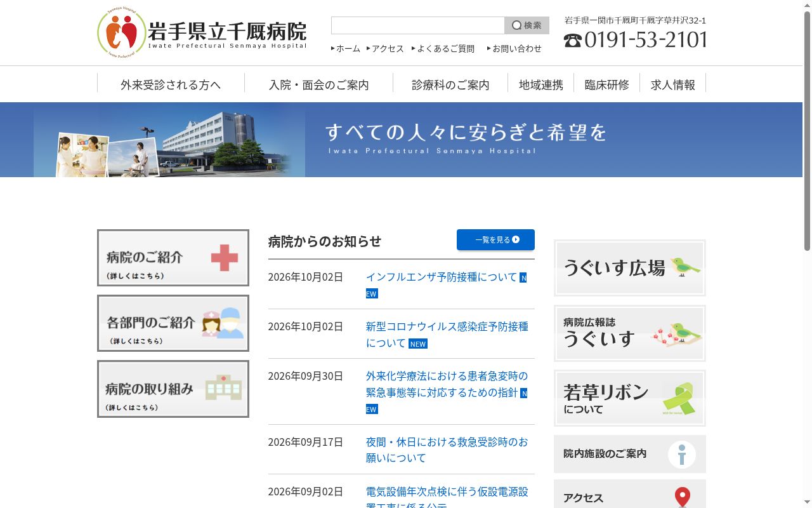Open インフルエンザ予防接種について notice

click(442, 277)
